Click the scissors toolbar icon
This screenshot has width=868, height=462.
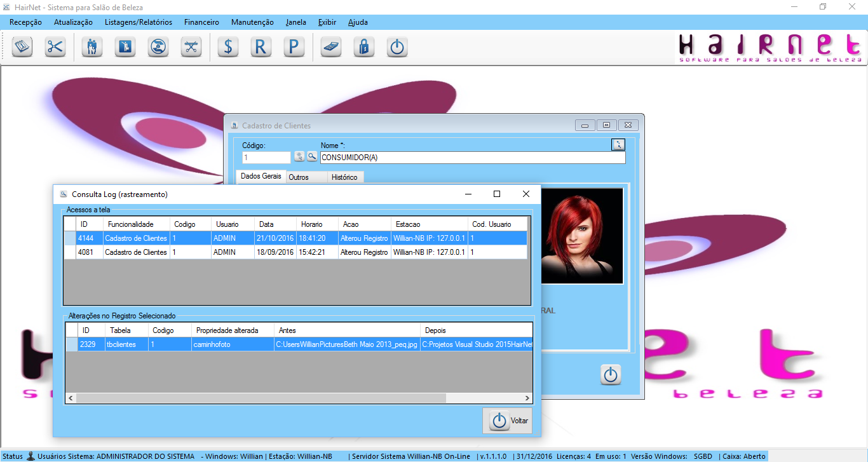pyautogui.click(x=55, y=48)
